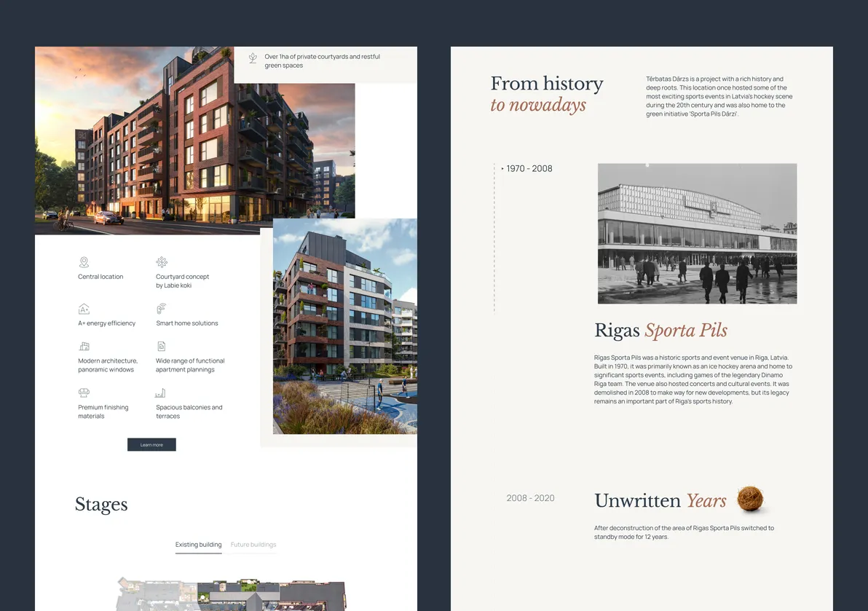The width and height of the screenshot is (868, 611).
Task: Click the plant sprout icon near green spaces text
Action: [x=252, y=58]
